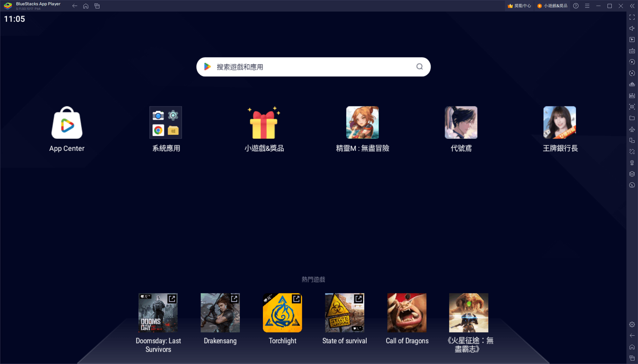Open 《火星征途：無盡霸志》 game thumbnail

click(469, 313)
